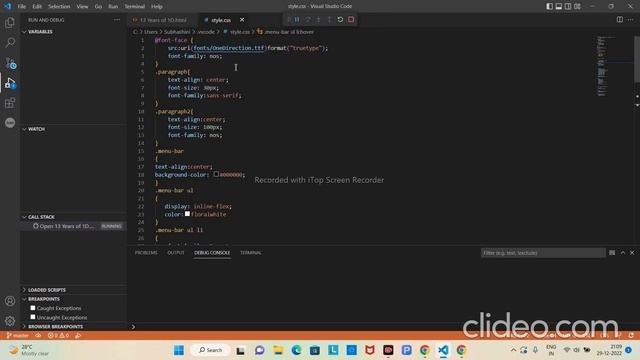Switch to the 13 Years of 1D.html tab

[162, 20]
